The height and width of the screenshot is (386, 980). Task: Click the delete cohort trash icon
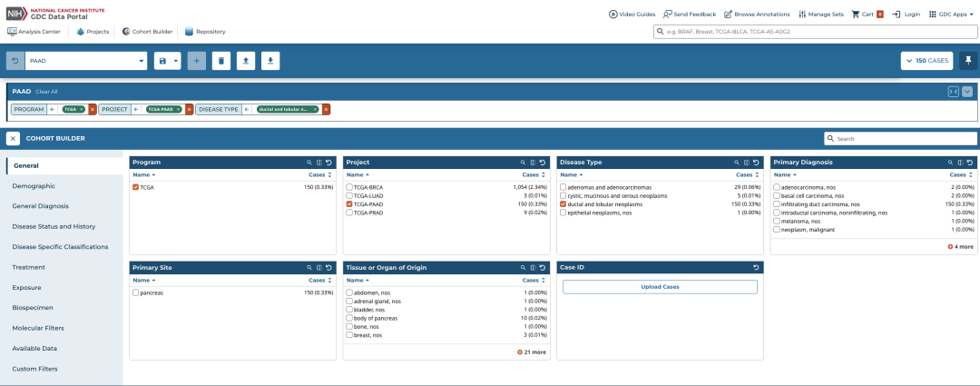[221, 61]
